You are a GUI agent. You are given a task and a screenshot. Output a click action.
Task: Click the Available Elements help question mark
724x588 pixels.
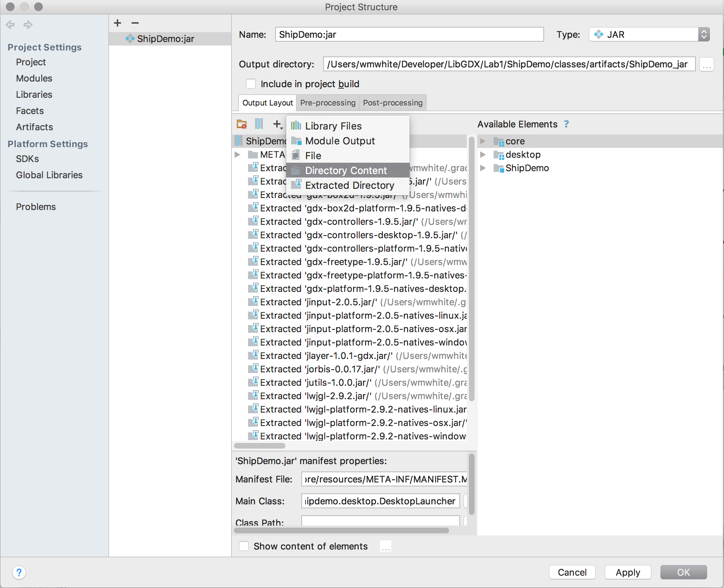tap(566, 124)
